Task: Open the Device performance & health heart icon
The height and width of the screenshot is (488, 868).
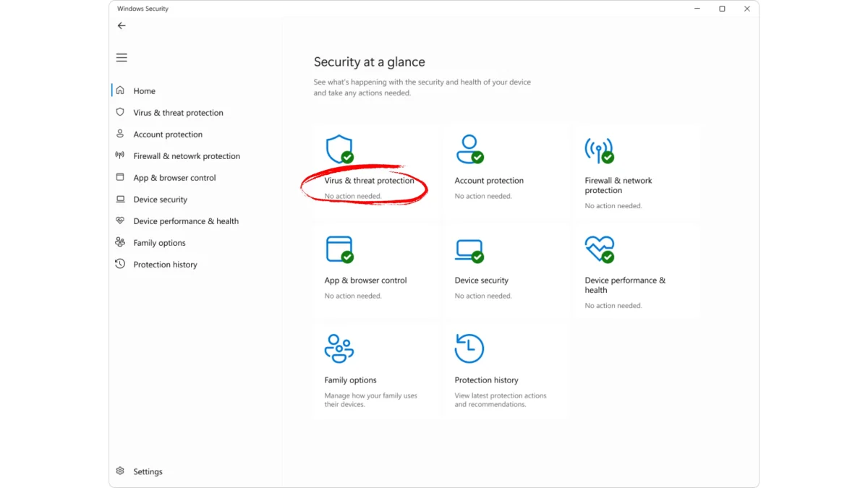Action: (x=599, y=249)
